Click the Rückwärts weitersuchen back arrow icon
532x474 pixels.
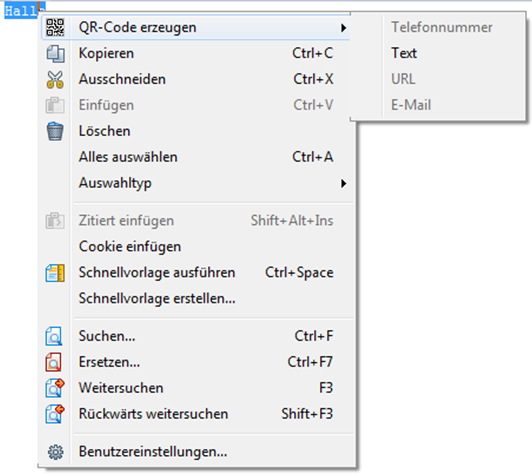pos(55,414)
